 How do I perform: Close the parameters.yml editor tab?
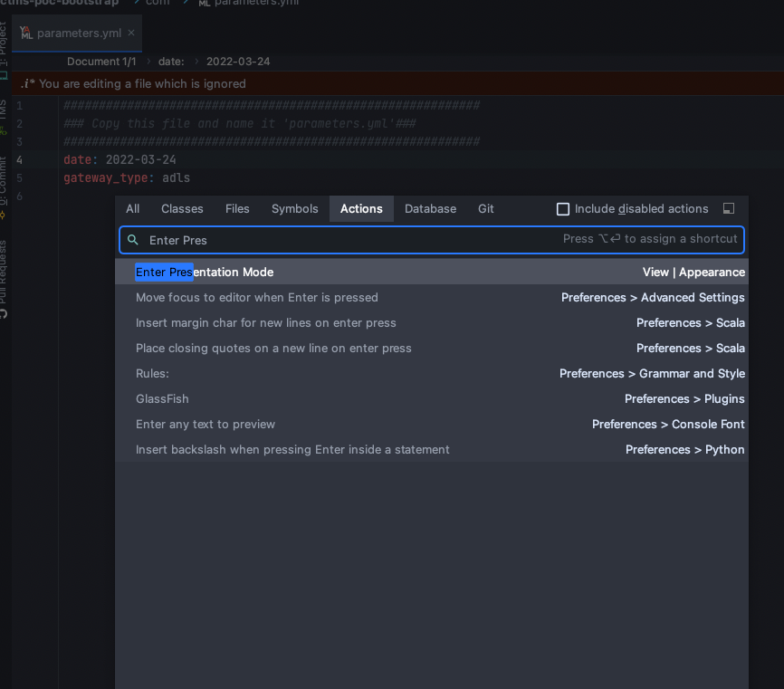[x=131, y=33]
